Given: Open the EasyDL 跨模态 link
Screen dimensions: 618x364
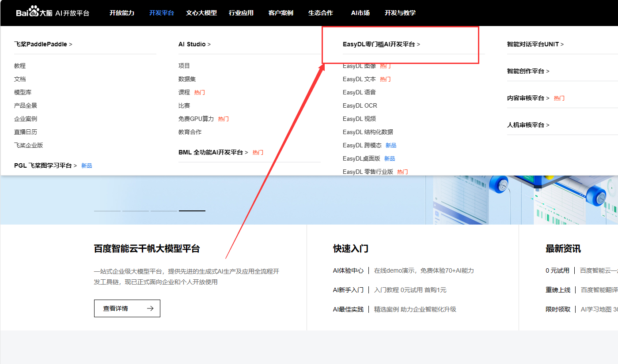Looking at the screenshot, I should [x=362, y=145].
